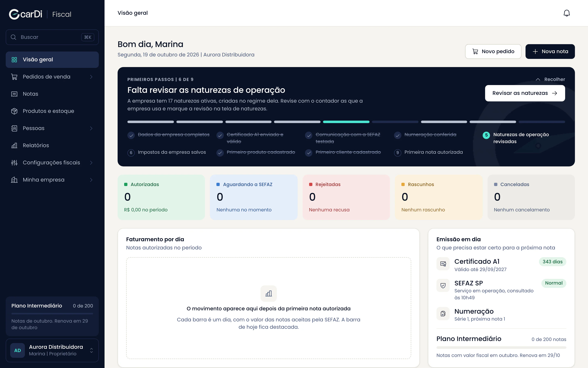Expand the Minha empresa chevron
Screen dimensions: 588x368
pos(91,180)
